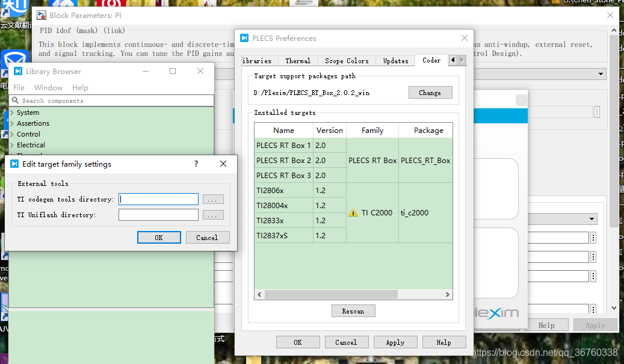
Task: Click the right arrow of targets scrollbar
Action: [447, 294]
